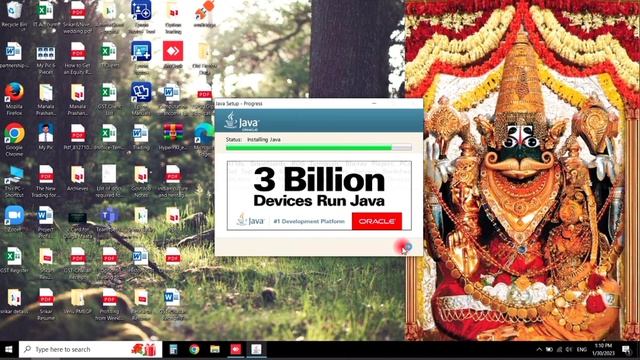Switch to Java Setup in the taskbar
The width and height of the screenshot is (640, 360).
(x=256, y=349)
